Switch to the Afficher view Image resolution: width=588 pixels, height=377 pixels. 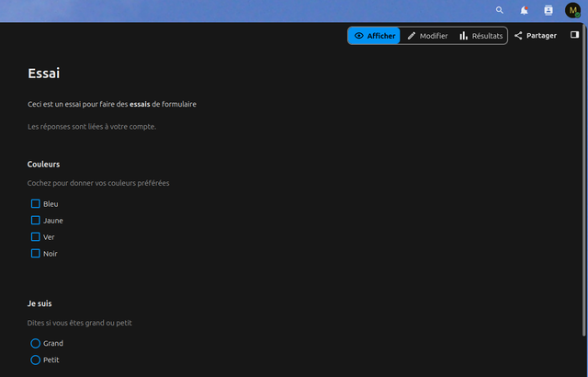[x=374, y=36]
